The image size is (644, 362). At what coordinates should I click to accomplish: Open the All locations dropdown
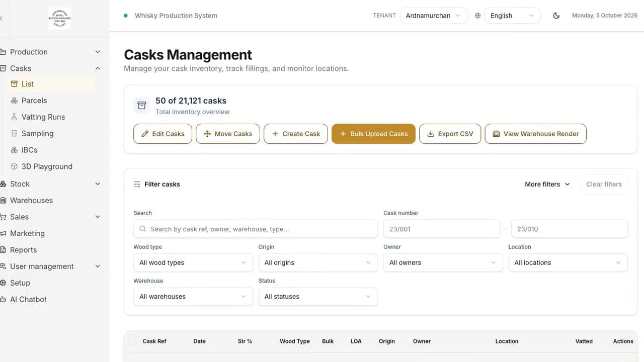(x=568, y=262)
